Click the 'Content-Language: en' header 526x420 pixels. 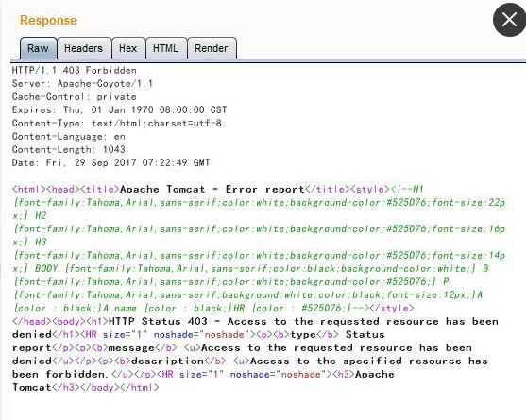point(69,137)
